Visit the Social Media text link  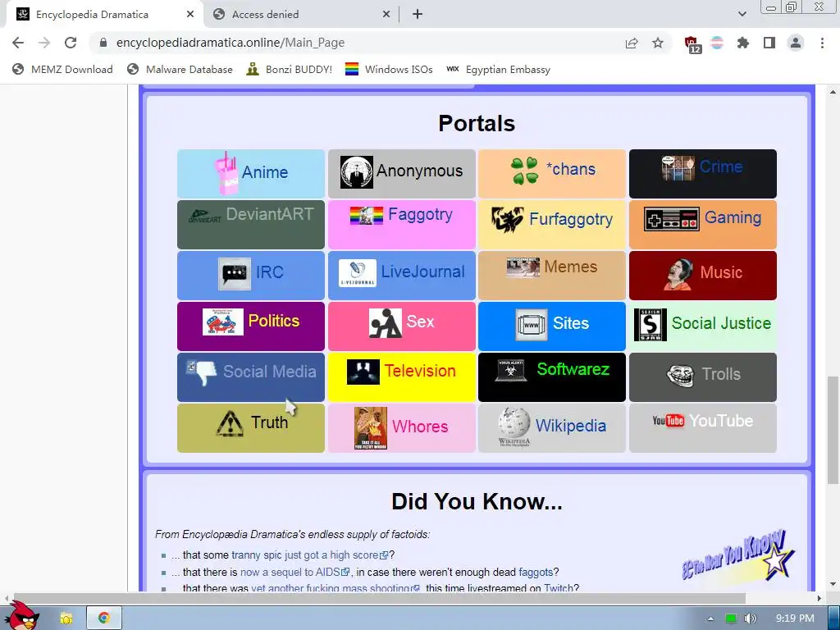269,372
